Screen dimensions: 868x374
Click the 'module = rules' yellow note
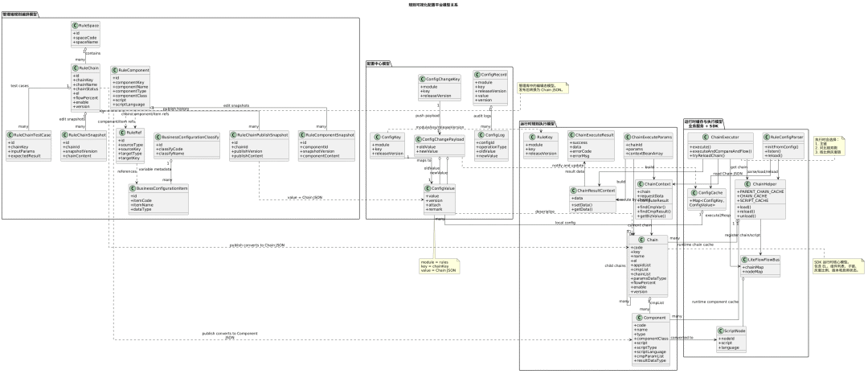pos(439,266)
